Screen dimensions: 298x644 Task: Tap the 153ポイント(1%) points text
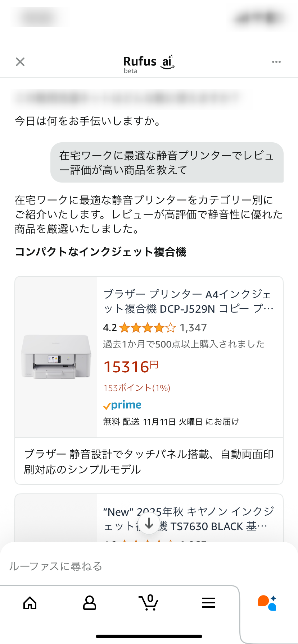coord(137,388)
